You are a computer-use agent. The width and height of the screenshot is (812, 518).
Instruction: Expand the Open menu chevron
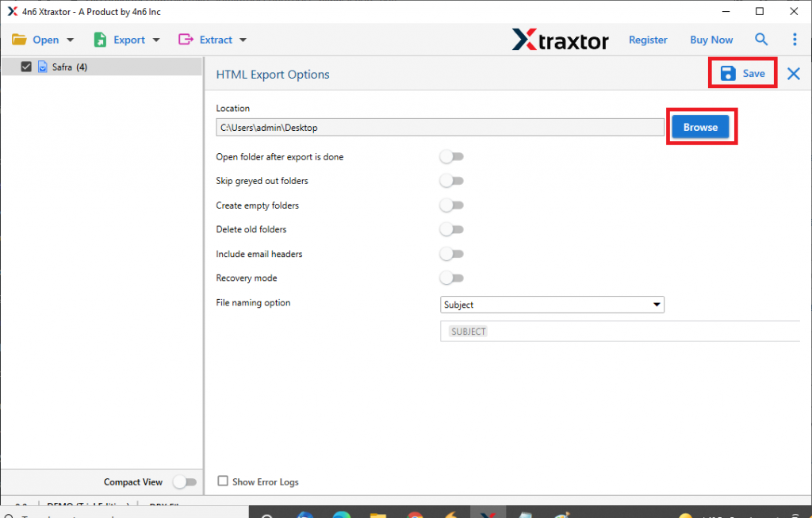[x=70, y=39]
